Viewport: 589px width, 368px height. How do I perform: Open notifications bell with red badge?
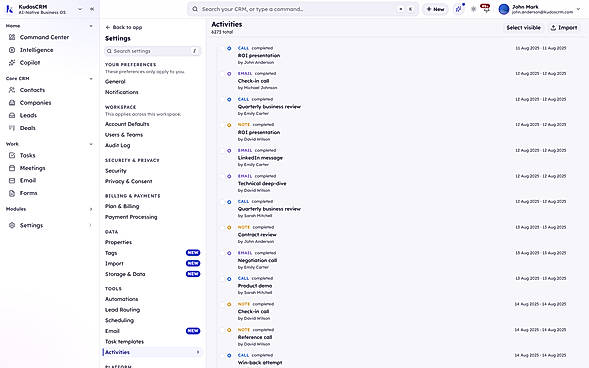point(486,9)
